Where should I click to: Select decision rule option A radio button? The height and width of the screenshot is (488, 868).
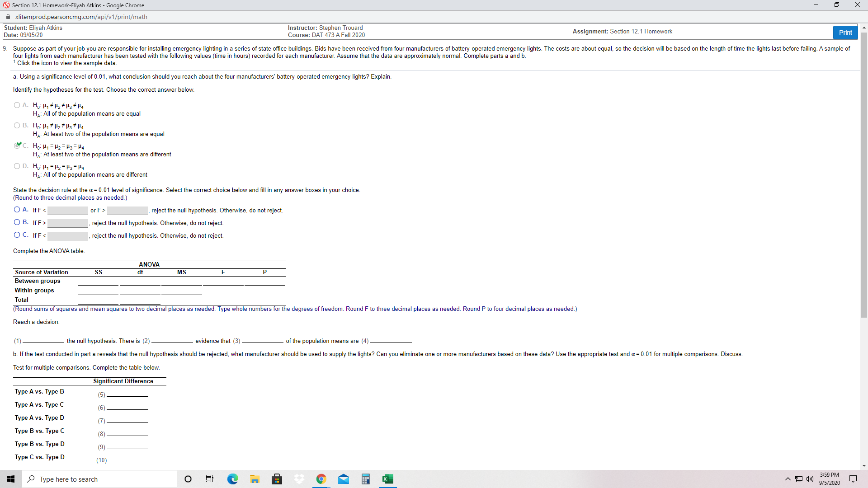pos(17,210)
